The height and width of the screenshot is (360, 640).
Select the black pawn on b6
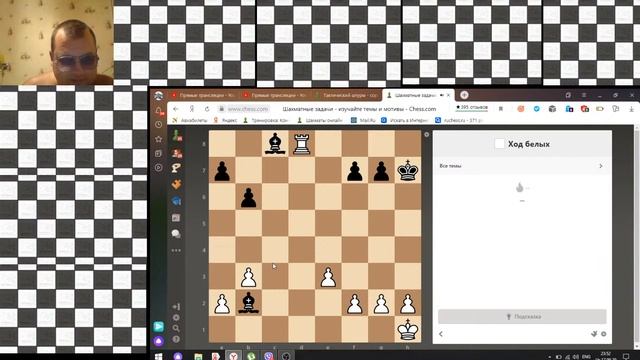(249, 197)
